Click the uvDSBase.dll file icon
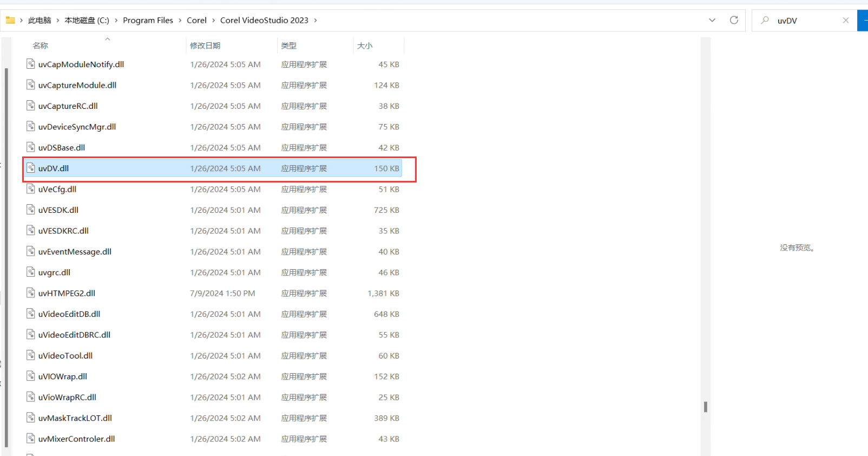The height and width of the screenshot is (456, 868). tap(31, 147)
